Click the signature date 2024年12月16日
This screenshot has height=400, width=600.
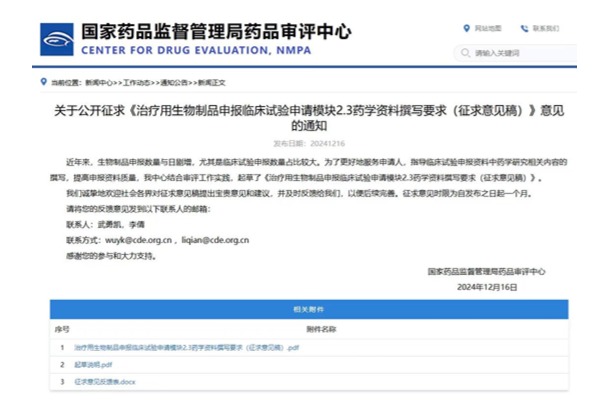[x=487, y=287]
